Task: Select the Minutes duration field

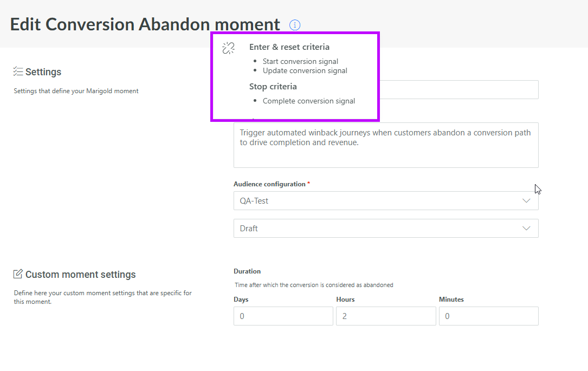Action: pos(488,316)
